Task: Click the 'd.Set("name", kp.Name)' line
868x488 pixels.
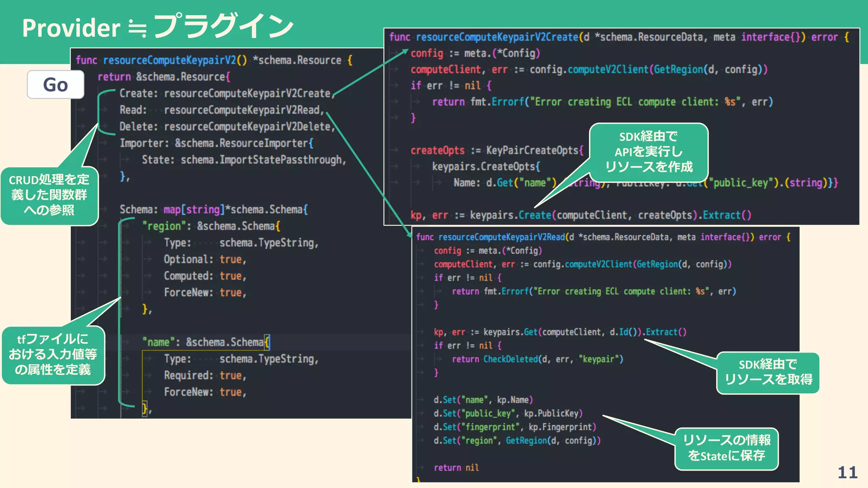Action: (x=483, y=399)
